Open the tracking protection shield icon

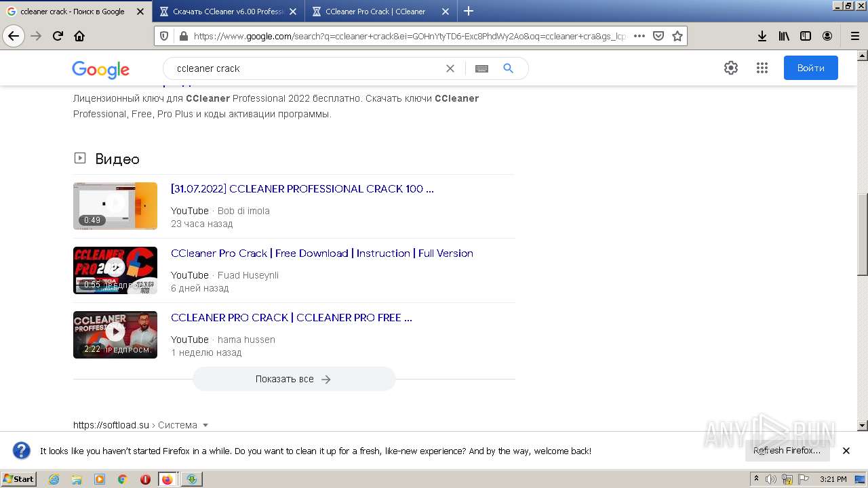tap(165, 36)
